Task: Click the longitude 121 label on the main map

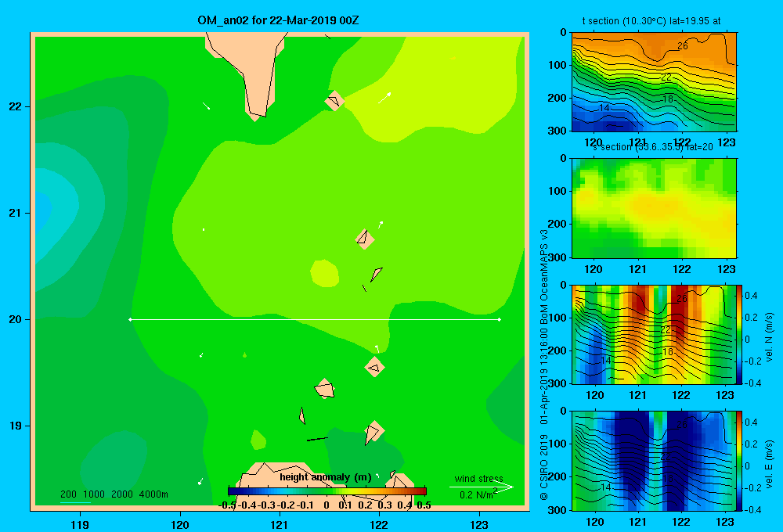Action: 280,524
